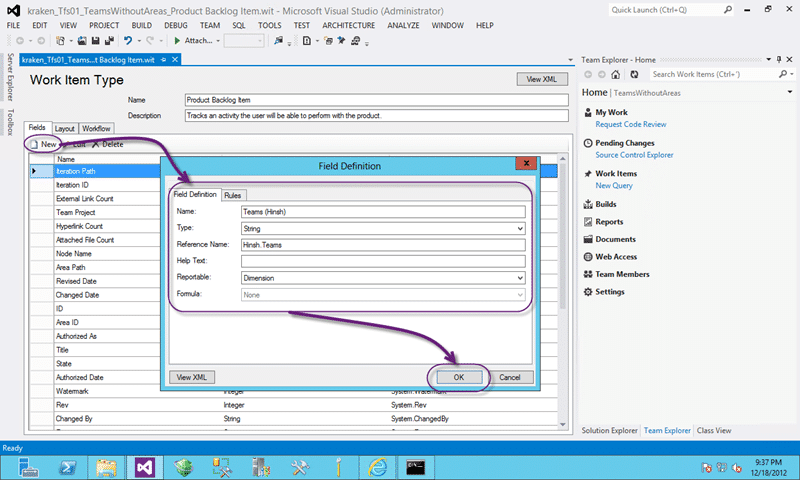Click the New field button
This screenshot has height=480, width=800.
pos(44,144)
